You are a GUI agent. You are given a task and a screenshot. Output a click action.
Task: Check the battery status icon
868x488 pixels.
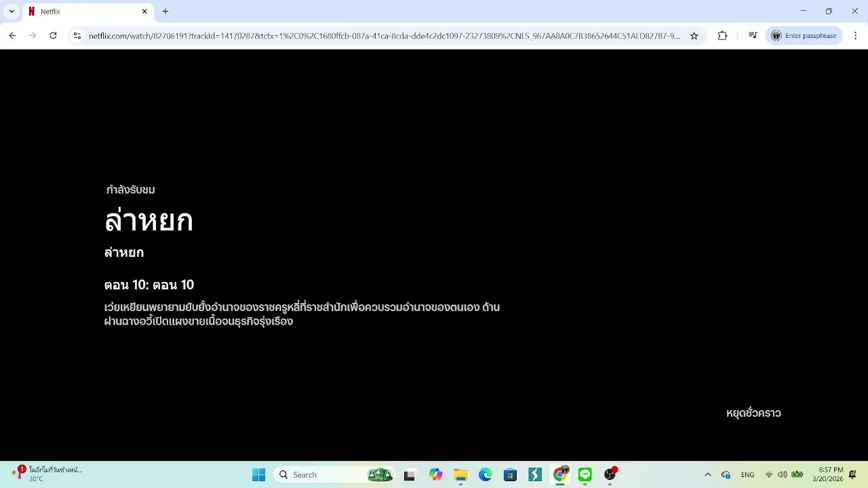[797, 475]
